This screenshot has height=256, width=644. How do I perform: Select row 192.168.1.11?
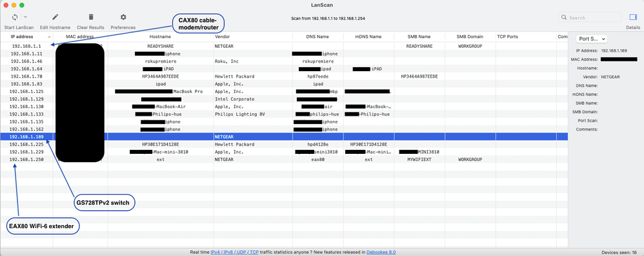pyautogui.click(x=284, y=54)
